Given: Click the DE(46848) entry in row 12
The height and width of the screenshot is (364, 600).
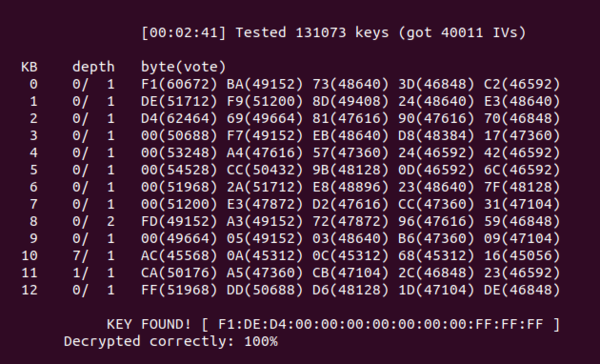Looking at the screenshot, I should tap(522, 290).
